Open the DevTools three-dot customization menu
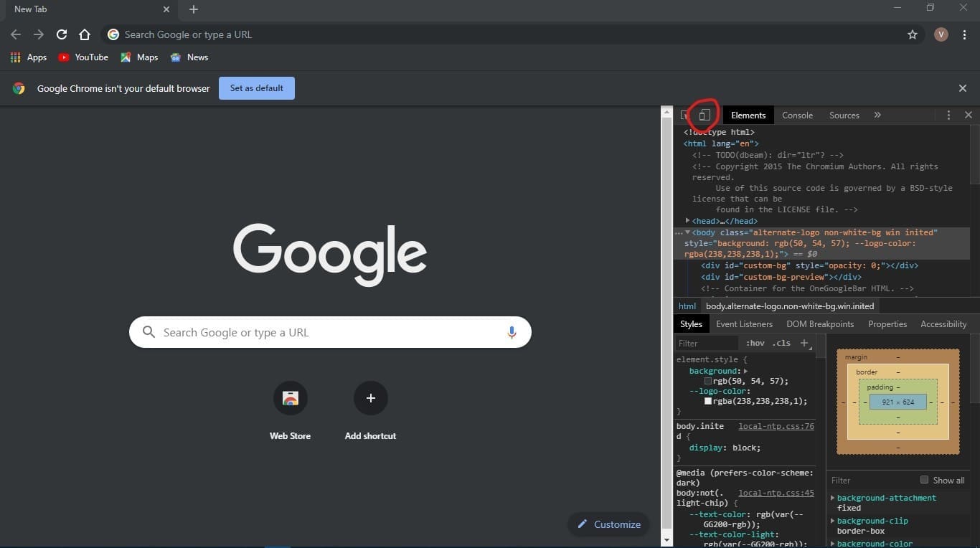 pos(948,115)
